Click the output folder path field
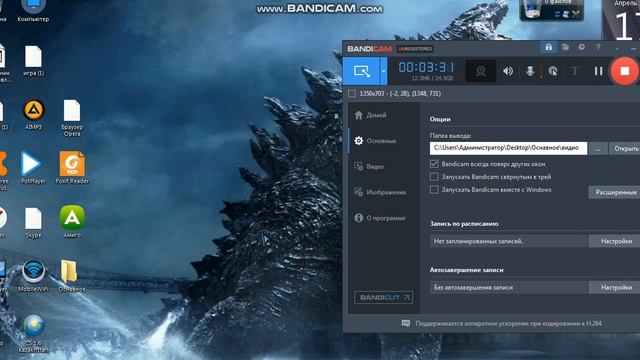Screen dimensions: 640x360 coord(508,148)
